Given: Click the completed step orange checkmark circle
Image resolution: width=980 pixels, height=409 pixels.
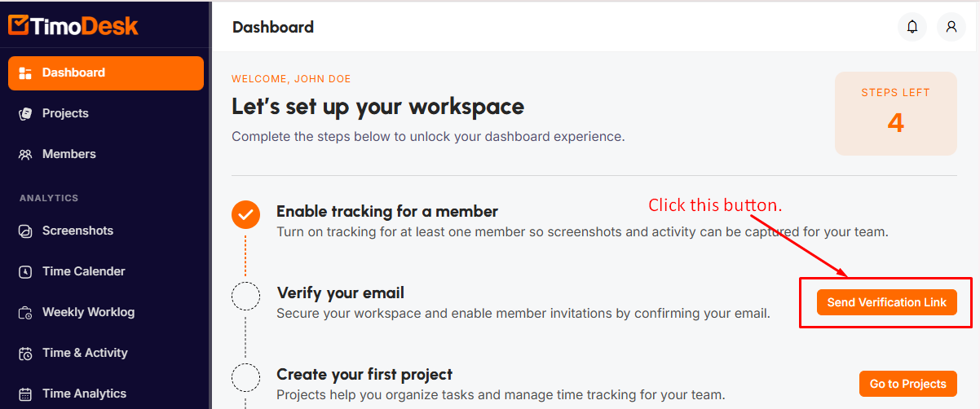Looking at the screenshot, I should (x=245, y=215).
